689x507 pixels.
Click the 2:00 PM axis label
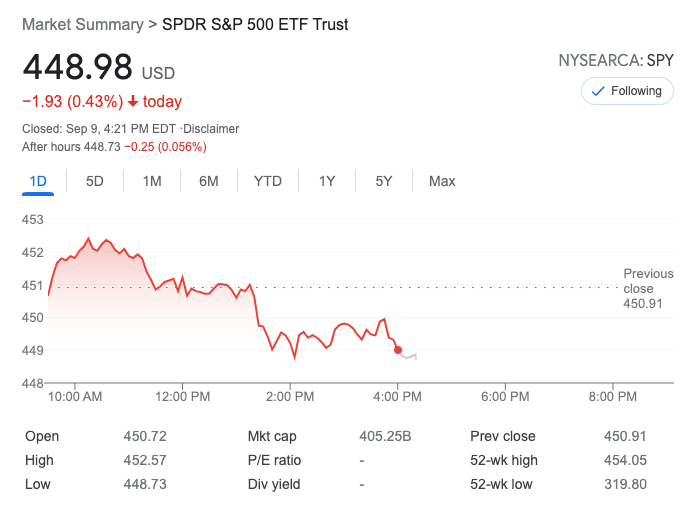click(x=290, y=396)
